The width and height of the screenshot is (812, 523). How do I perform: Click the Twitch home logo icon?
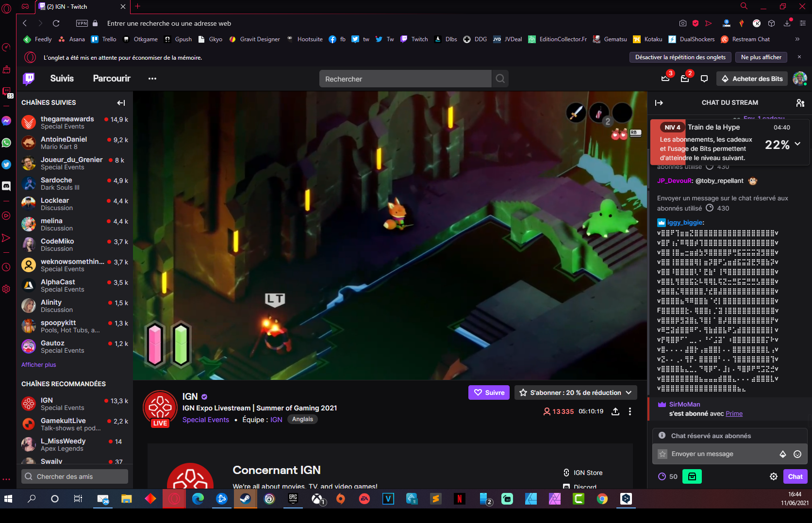(29, 79)
